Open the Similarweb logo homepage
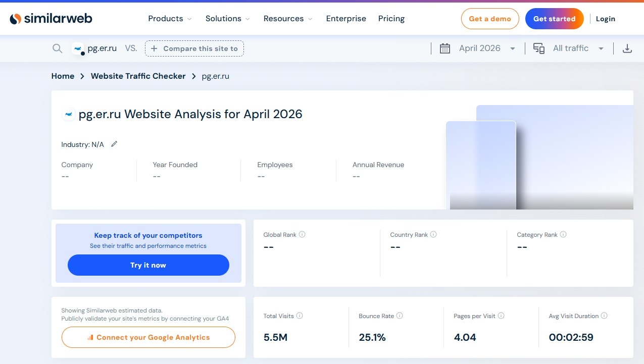The height and width of the screenshot is (364, 644). (x=51, y=19)
